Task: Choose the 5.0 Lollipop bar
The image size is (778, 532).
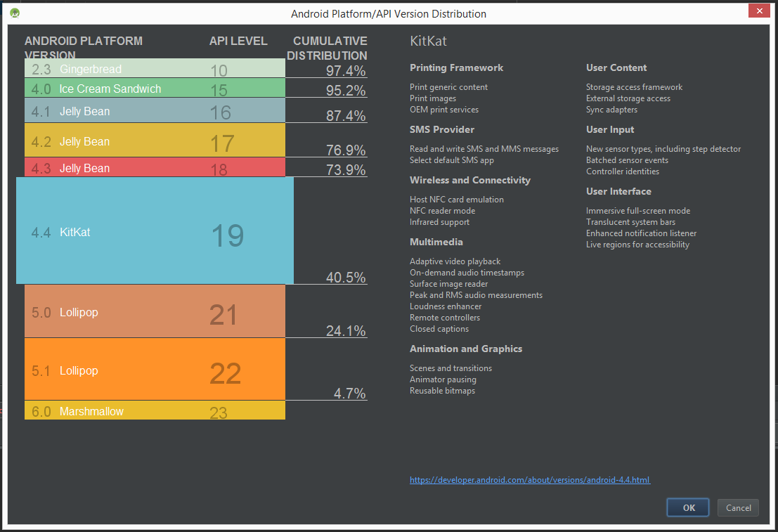Action: pyautogui.click(x=155, y=311)
